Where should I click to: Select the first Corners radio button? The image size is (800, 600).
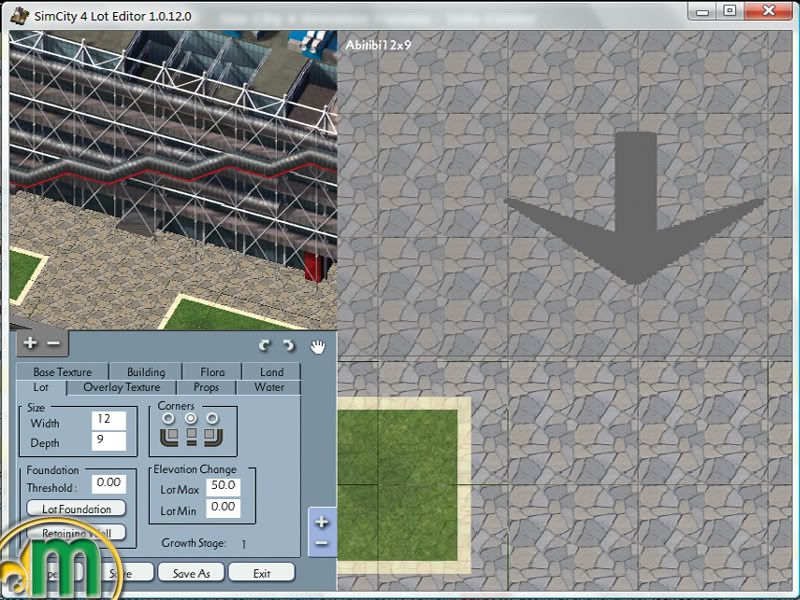tap(168, 419)
